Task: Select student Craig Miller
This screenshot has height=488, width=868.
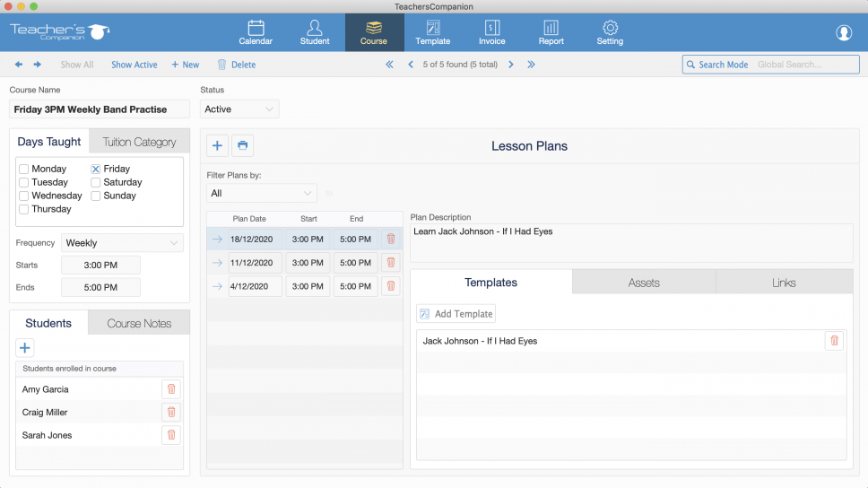Action: tap(45, 412)
